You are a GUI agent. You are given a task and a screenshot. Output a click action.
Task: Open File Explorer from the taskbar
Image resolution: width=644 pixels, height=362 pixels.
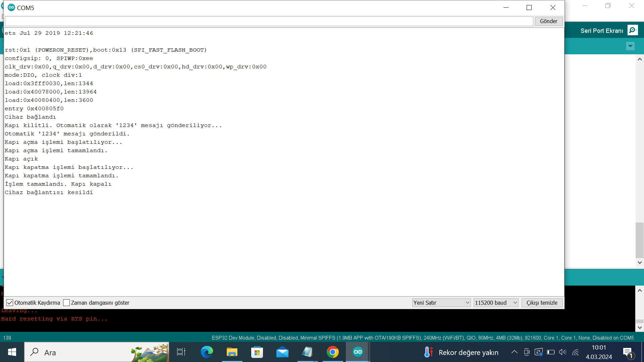(x=232, y=352)
